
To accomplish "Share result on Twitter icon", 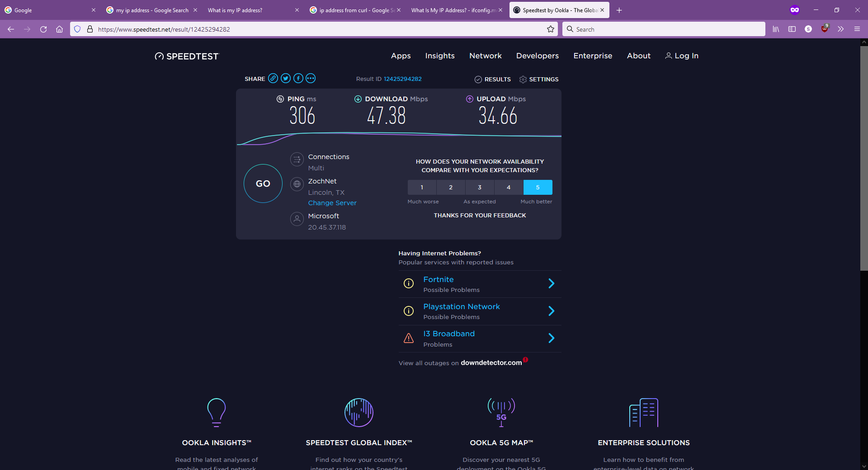I will click(x=286, y=78).
